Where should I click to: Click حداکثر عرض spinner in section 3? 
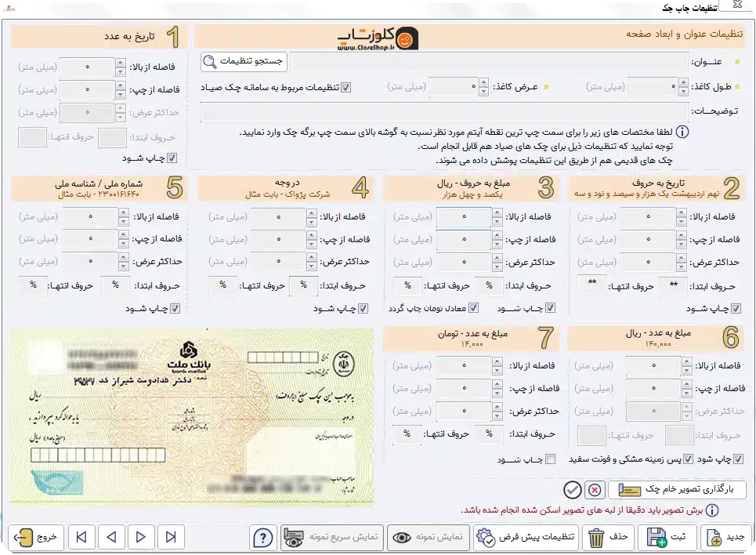497,262
